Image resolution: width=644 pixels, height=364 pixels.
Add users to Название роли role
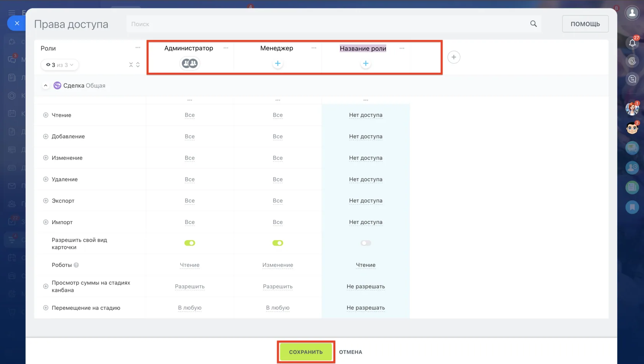pyautogui.click(x=366, y=63)
